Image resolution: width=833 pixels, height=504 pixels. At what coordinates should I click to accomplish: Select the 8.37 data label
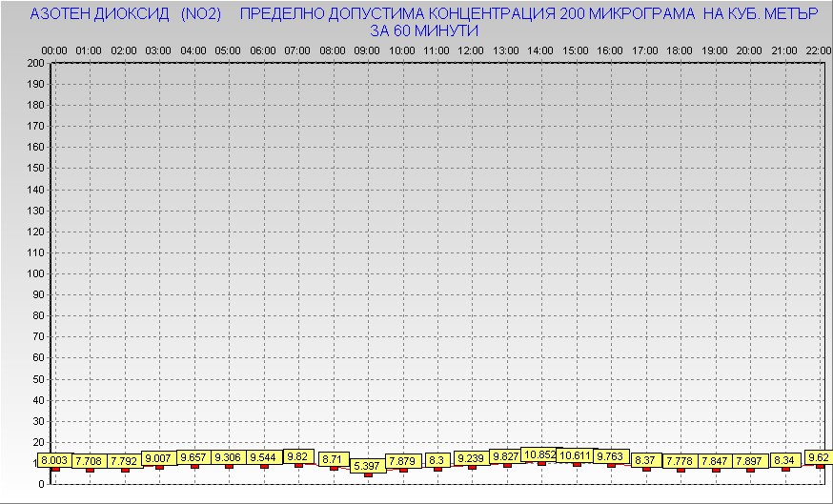tap(645, 460)
